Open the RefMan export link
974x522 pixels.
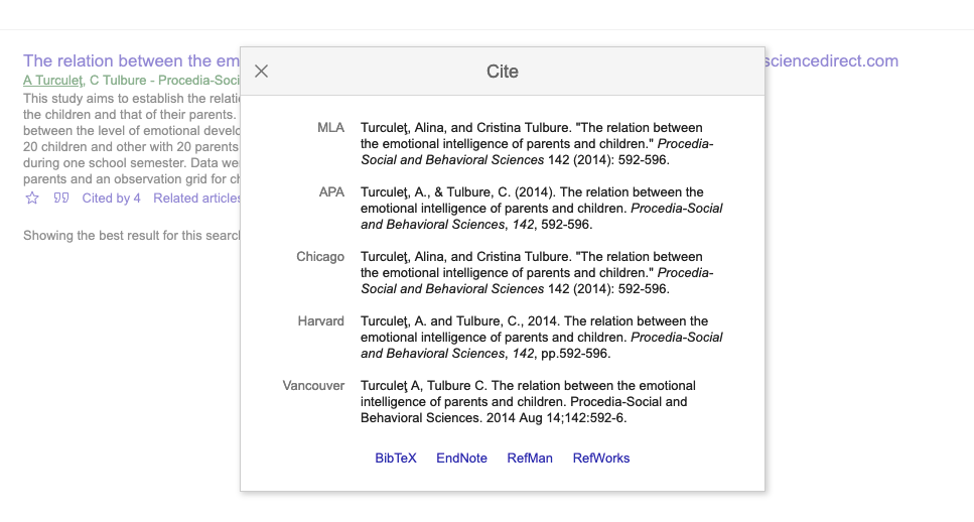pos(530,458)
